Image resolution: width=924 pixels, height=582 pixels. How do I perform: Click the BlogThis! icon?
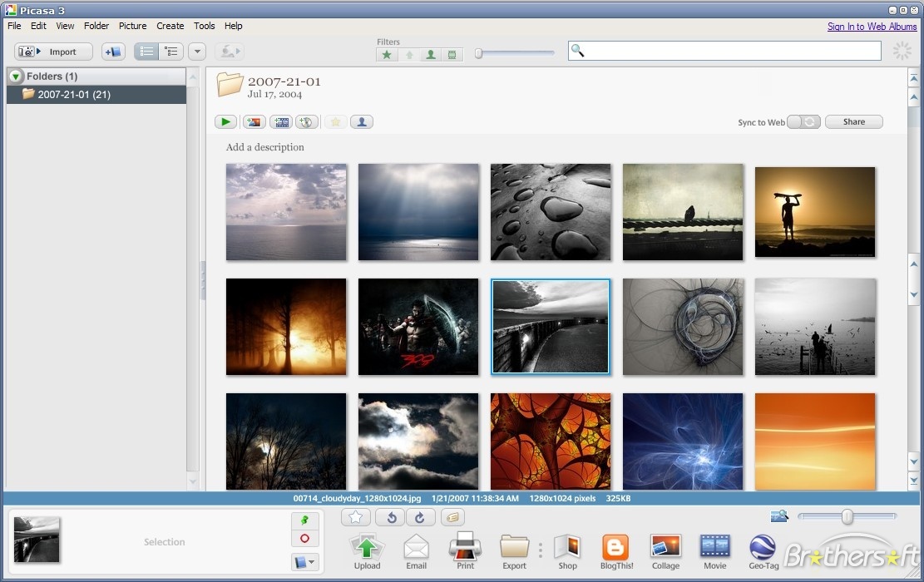(x=616, y=550)
